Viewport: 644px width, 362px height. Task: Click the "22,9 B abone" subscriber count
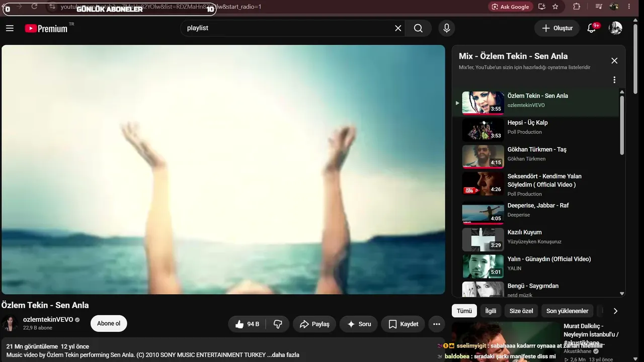pos(37,328)
